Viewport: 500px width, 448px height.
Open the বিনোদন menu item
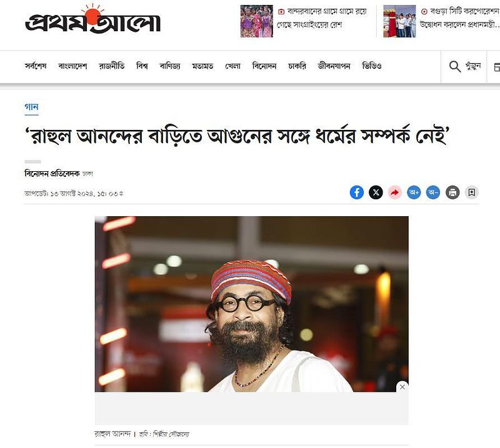(x=264, y=66)
